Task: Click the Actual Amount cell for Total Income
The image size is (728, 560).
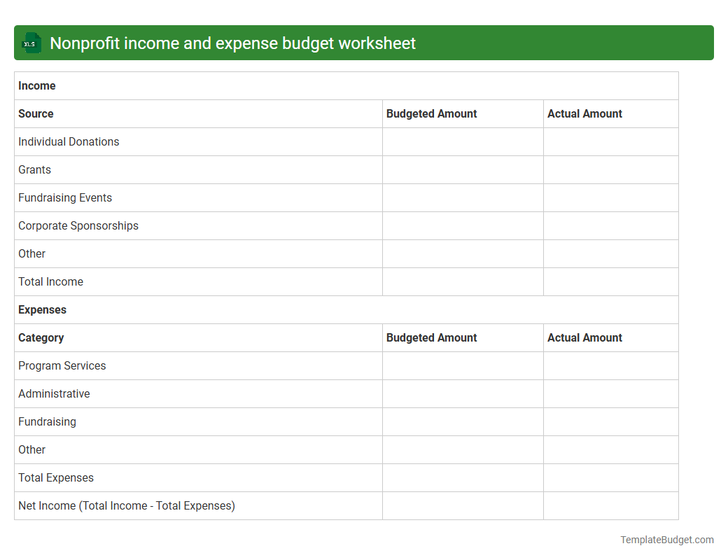Action: coord(610,281)
